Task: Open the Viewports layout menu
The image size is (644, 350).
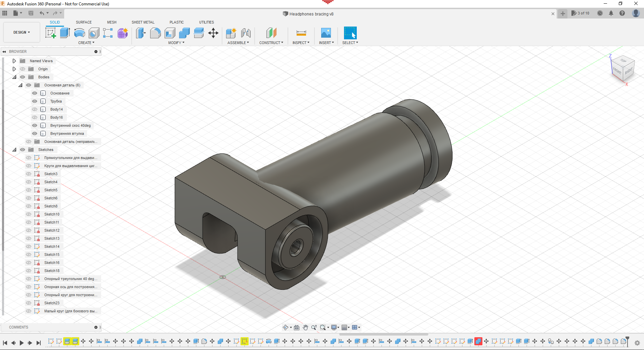Action: (x=355, y=327)
